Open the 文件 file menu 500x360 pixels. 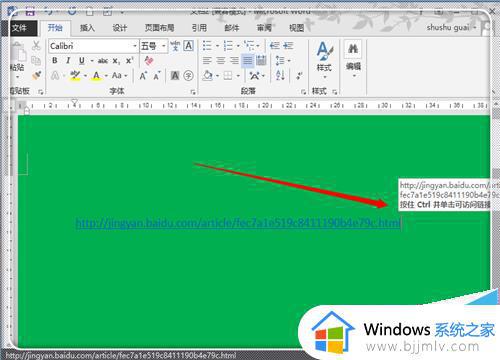19,28
